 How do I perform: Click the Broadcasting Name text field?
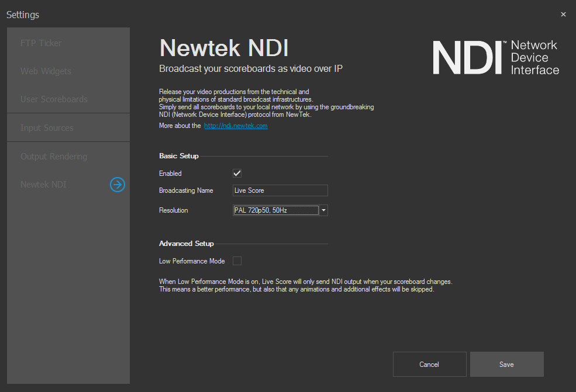280,190
